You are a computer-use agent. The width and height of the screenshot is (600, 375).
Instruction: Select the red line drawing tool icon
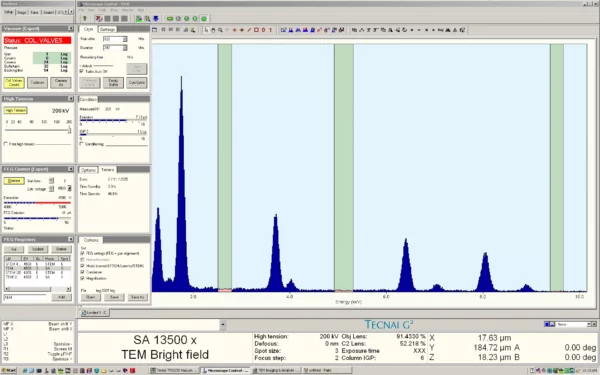pos(249,30)
